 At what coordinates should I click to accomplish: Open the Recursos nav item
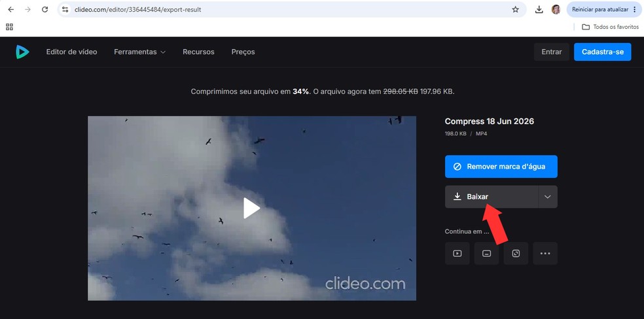198,52
